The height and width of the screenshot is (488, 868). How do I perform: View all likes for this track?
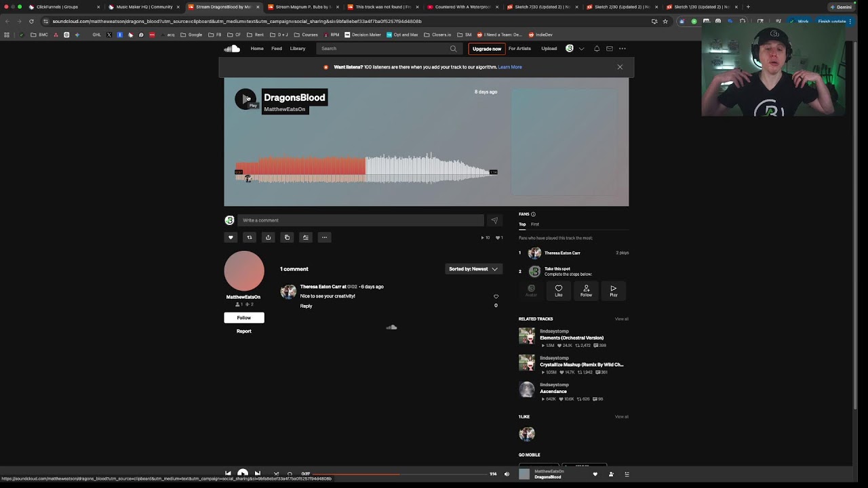pyautogui.click(x=622, y=417)
